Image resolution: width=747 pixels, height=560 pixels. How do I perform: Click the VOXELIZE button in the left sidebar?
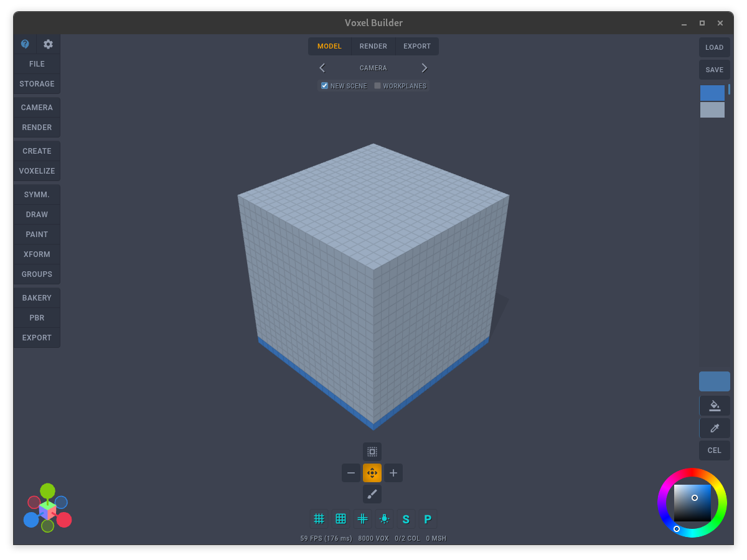37,170
